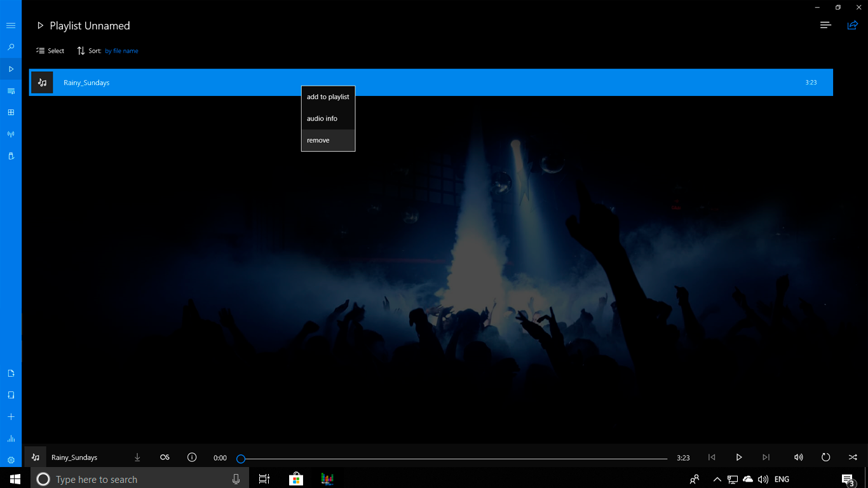
Task: Click the share icon at top right
Action: (x=852, y=25)
